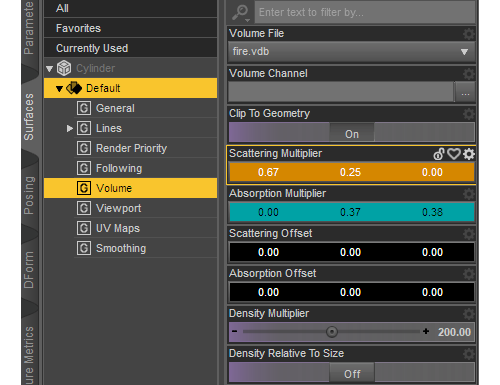This screenshot has width=500, height=385.
Task: Open gear menu for Absorption Offset
Action: (469, 274)
